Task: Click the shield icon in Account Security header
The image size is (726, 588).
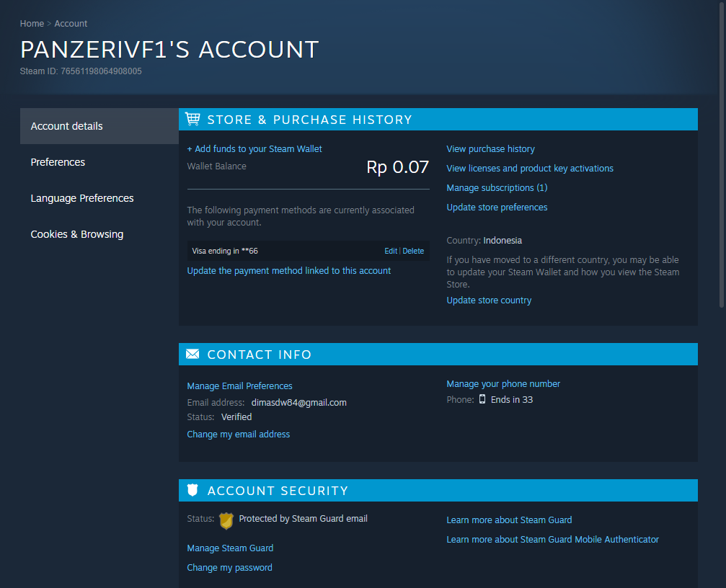Action: [192, 490]
